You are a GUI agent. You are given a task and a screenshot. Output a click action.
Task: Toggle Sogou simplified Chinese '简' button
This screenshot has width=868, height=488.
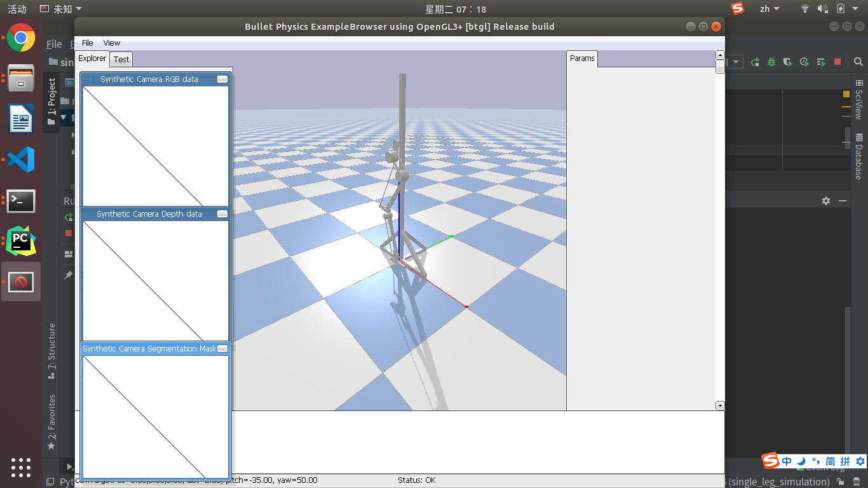pos(831,461)
